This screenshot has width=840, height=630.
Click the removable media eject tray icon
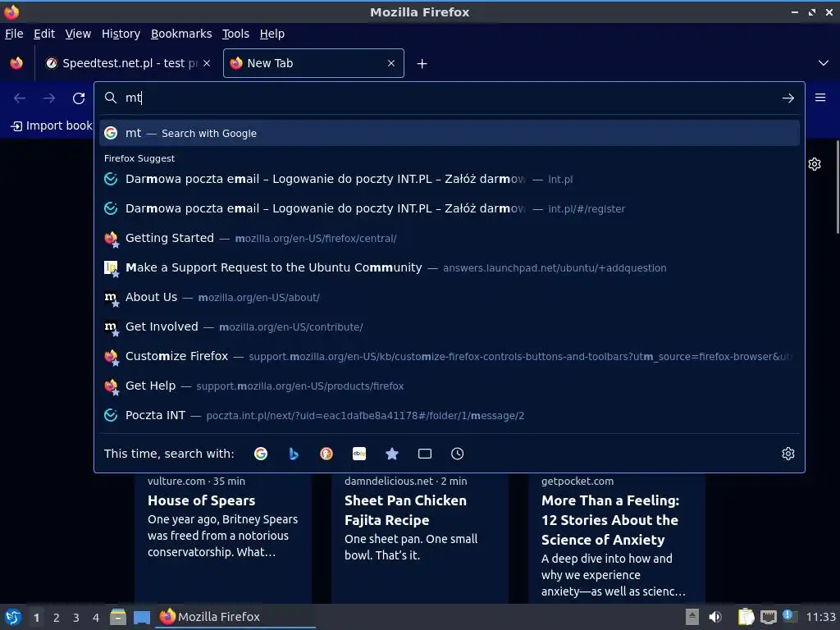[x=692, y=617]
